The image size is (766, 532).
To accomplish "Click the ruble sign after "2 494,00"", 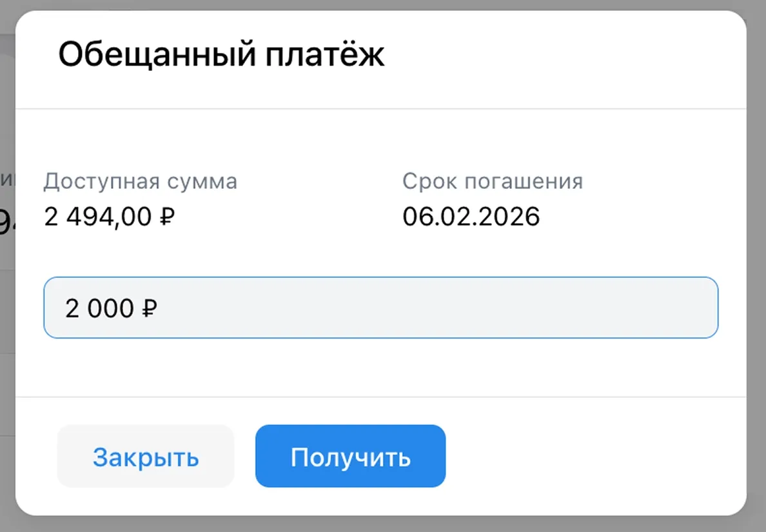I will click(168, 217).
